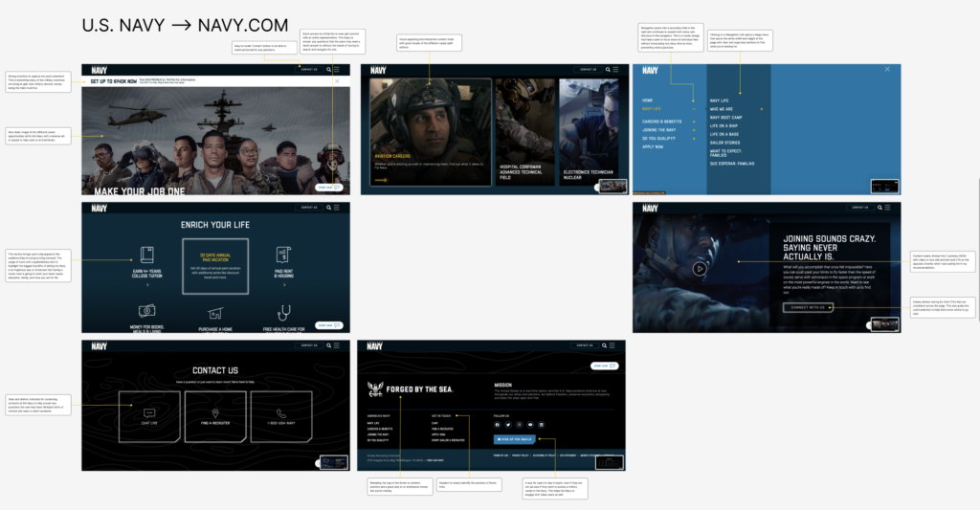Screen dimensions: 980x510
Task: Click the Purchase a Home house icon
Action: click(215, 313)
